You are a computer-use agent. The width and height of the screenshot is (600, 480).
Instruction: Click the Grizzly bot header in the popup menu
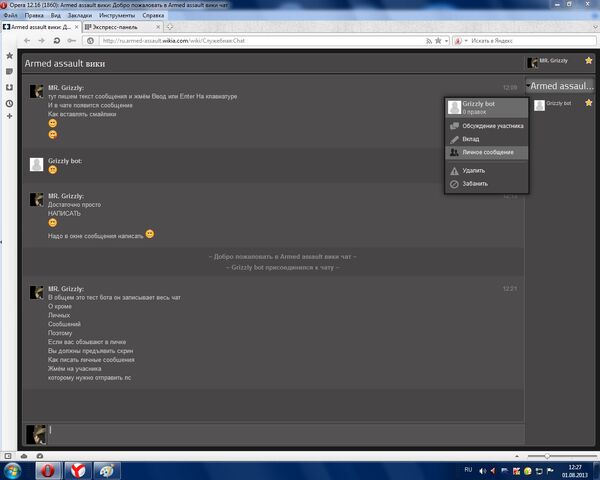486,108
